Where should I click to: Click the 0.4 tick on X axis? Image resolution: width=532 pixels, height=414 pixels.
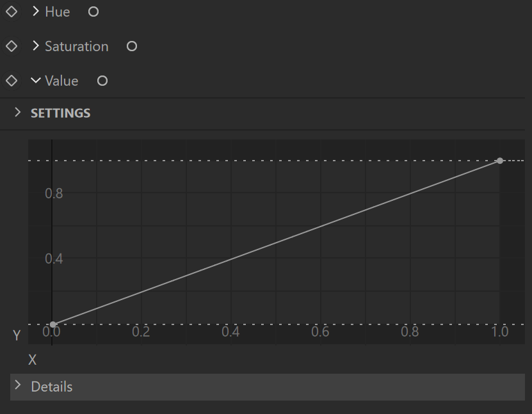pos(230,331)
